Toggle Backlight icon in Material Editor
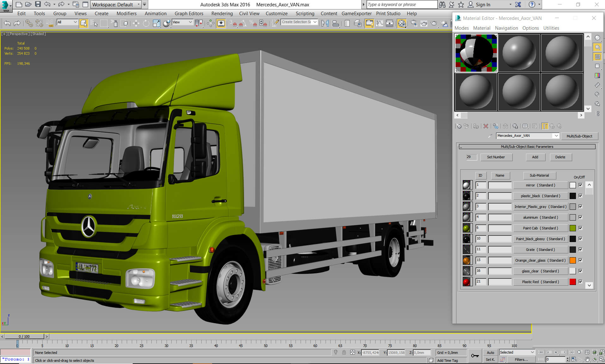Viewport: 605px width, 364px height. click(x=597, y=47)
